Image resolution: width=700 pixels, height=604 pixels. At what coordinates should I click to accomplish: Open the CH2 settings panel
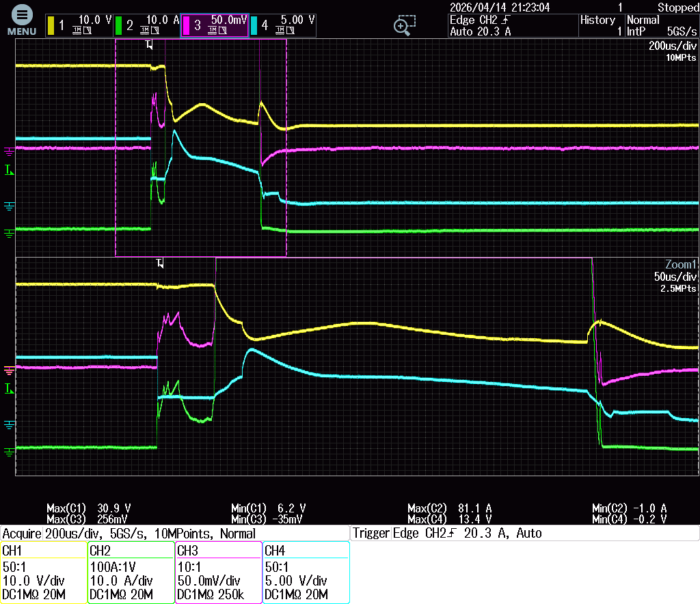pyautogui.click(x=131, y=573)
